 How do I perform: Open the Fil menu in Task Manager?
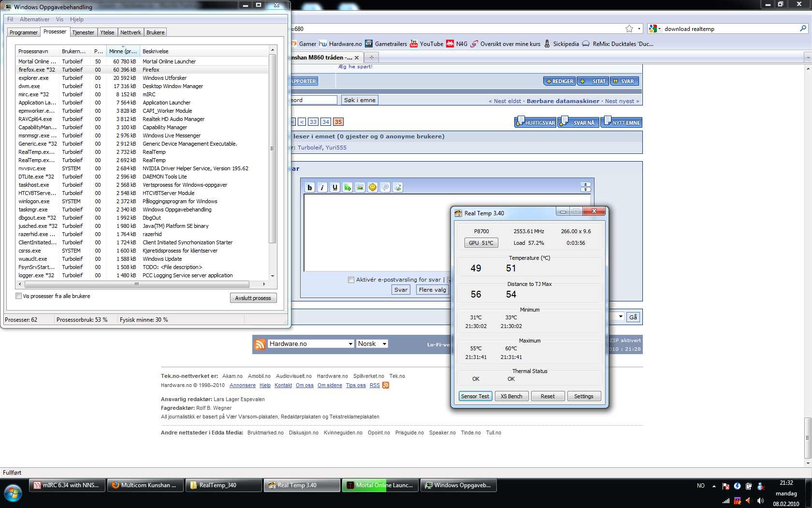[x=10, y=19]
